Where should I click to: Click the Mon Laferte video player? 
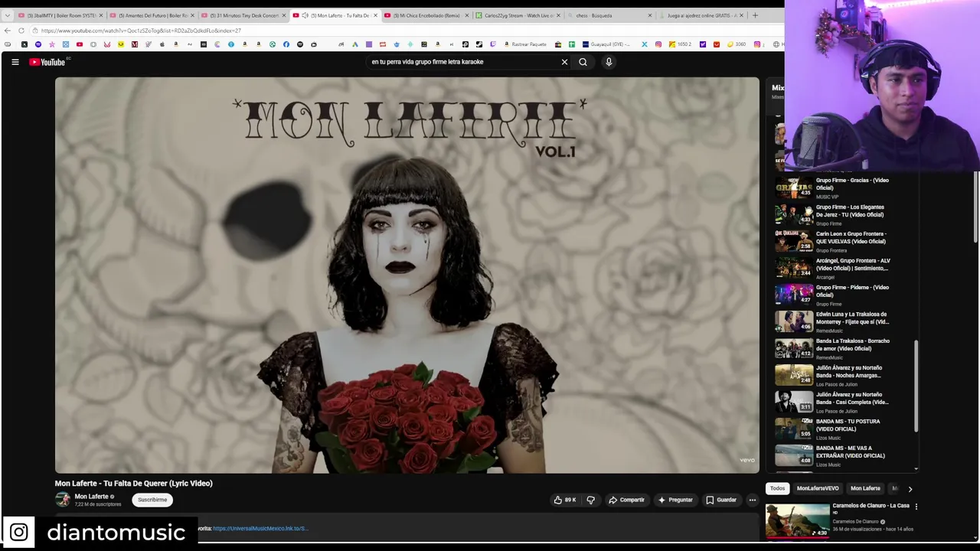[407, 275]
